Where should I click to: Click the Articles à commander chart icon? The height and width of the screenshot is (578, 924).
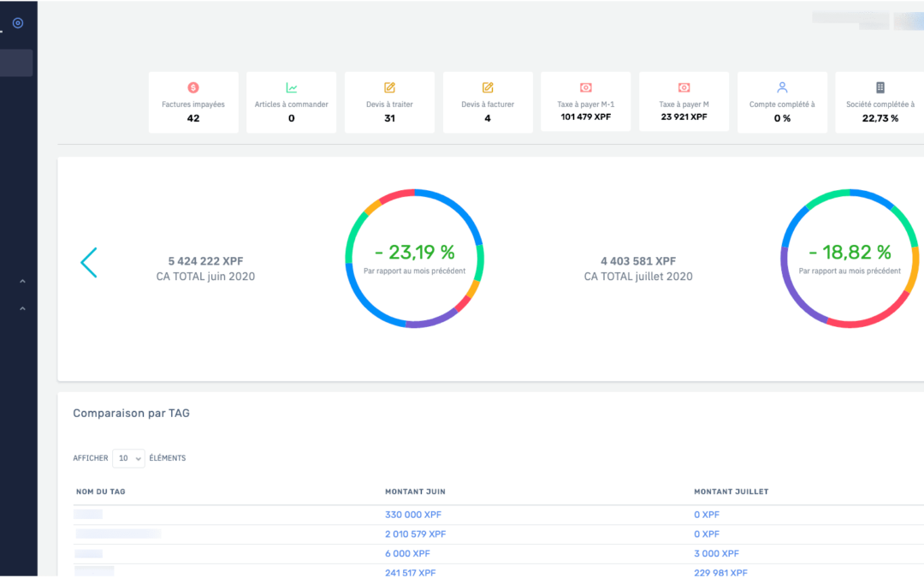coord(292,87)
